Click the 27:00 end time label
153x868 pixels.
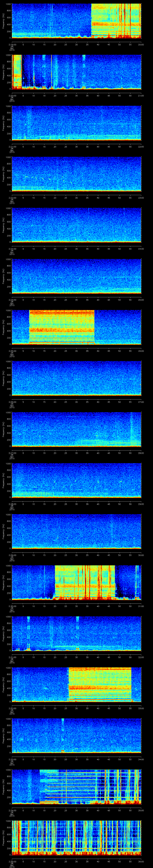pos(141,402)
